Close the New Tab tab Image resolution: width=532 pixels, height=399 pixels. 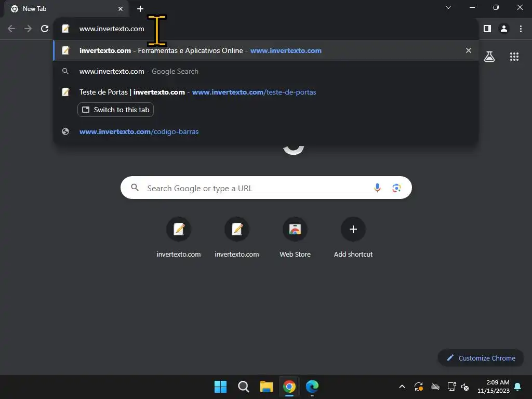click(x=121, y=9)
